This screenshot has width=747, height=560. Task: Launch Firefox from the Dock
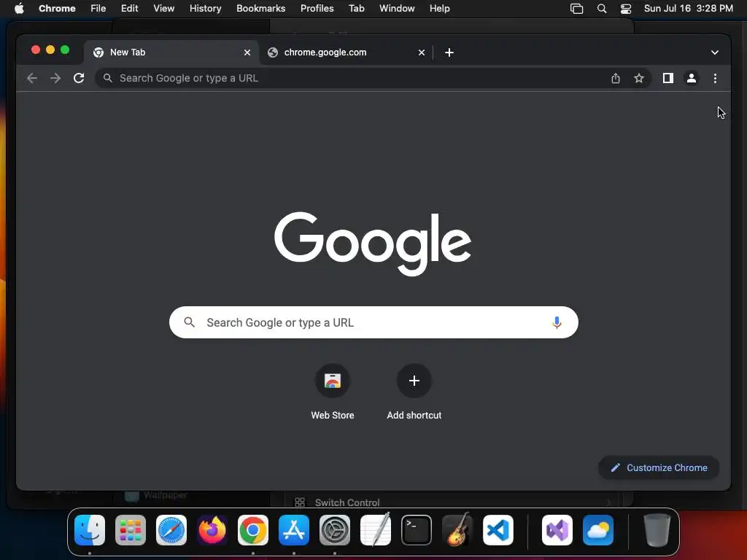pos(212,530)
